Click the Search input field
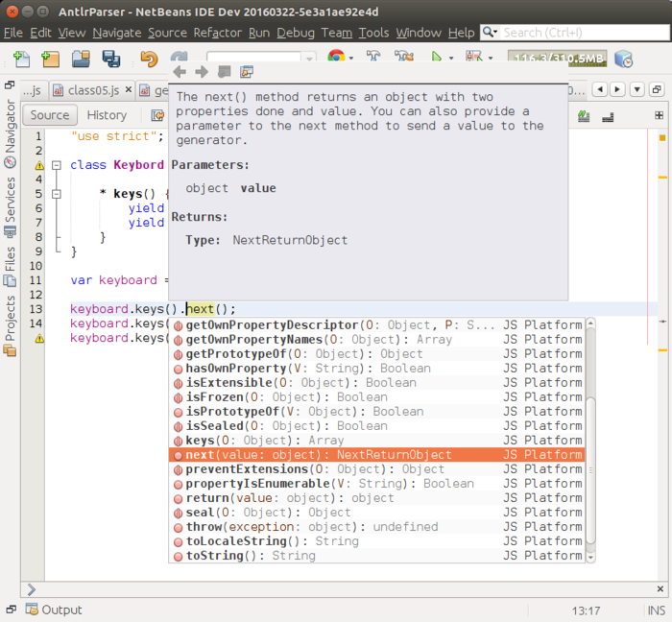Viewport: 672px width, 622px height. [576, 33]
